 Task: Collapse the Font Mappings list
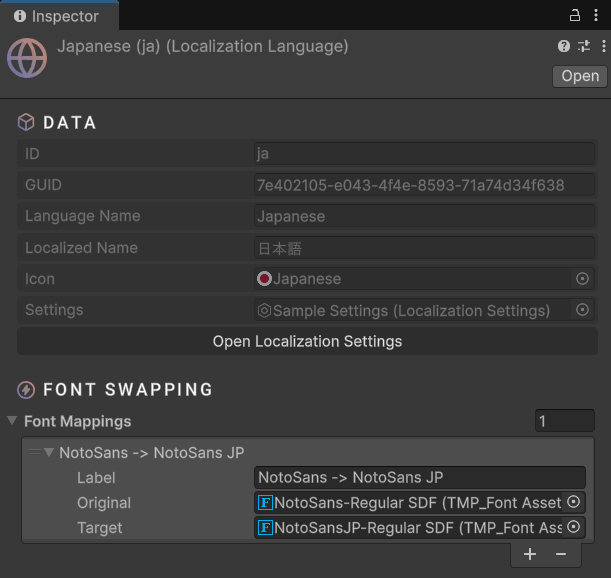[x=12, y=421]
